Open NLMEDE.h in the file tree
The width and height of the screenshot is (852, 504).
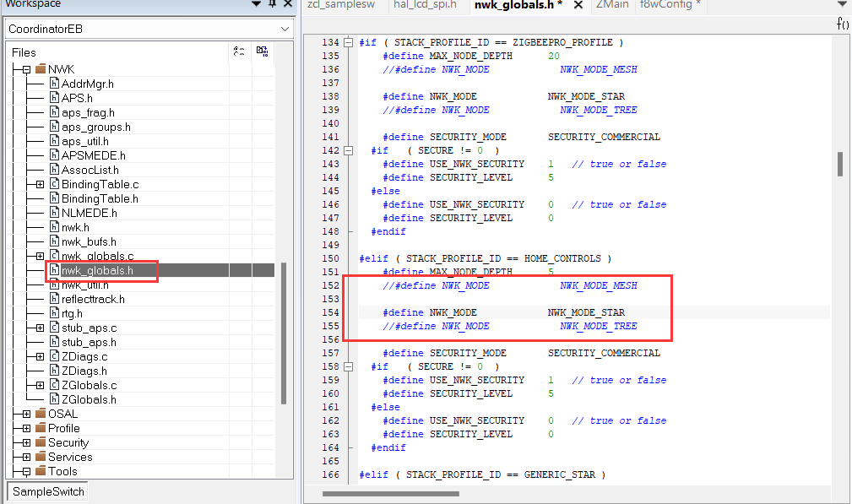pyautogui.click(x=90, y=213)
